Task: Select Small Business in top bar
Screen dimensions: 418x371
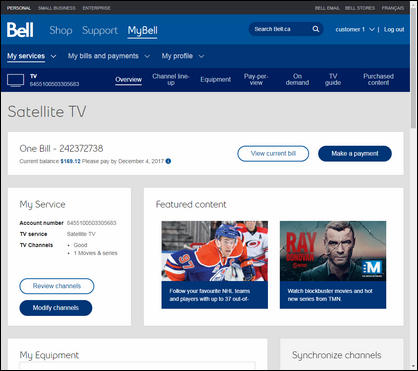Action: (x=57, y=8)
